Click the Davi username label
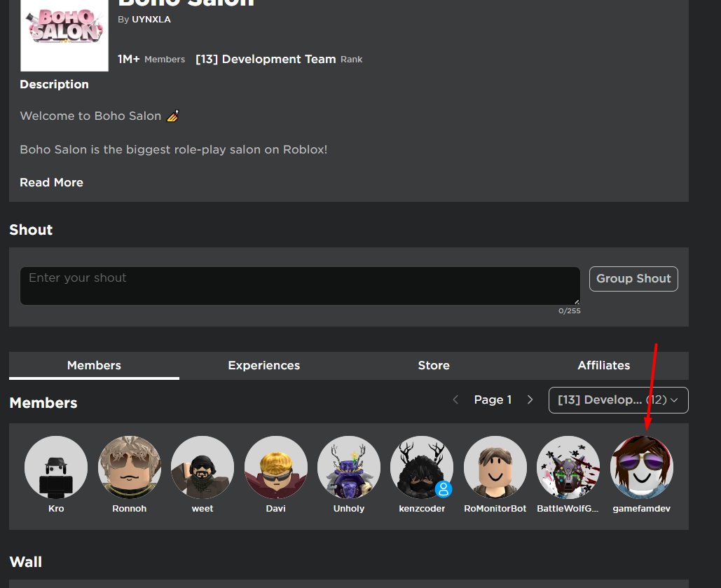Image resolution: width=721 pixels, height=588 pixels. coord(275,508)
